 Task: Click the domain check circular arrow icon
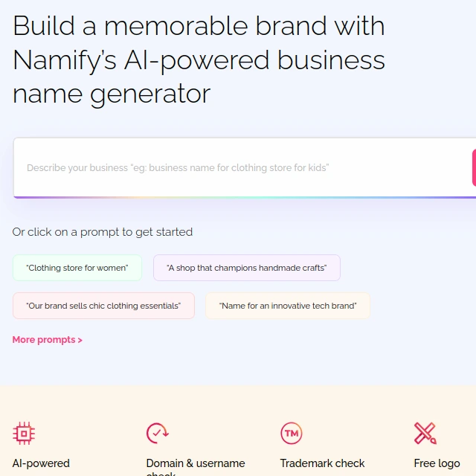point(157,433)
